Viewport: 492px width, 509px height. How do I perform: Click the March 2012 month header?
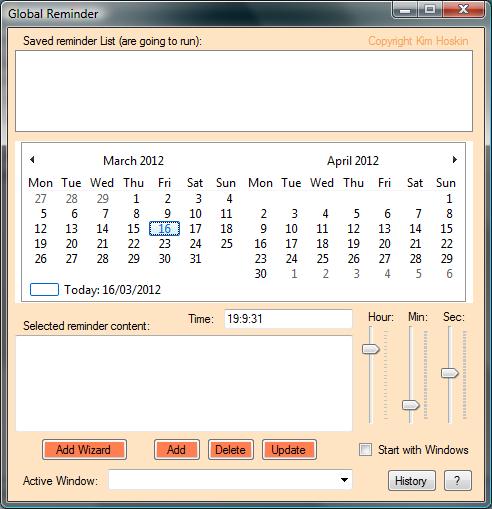tap(133, 161)
